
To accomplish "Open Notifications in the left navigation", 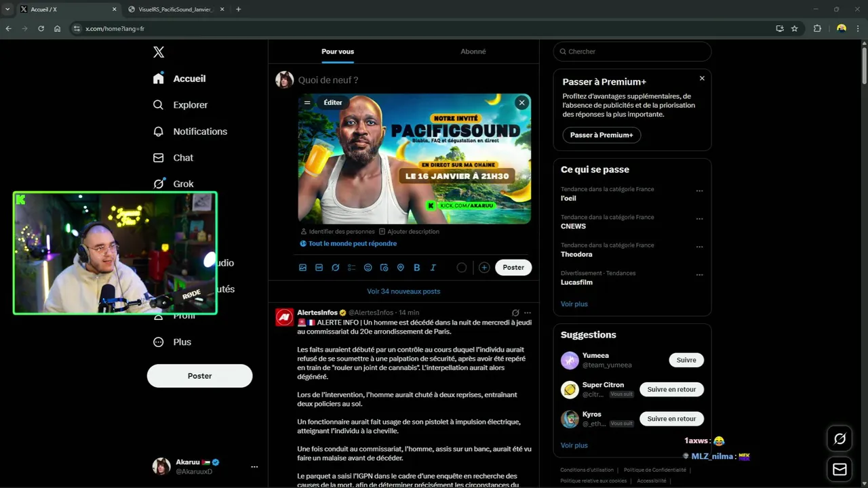I will [190, 131].
